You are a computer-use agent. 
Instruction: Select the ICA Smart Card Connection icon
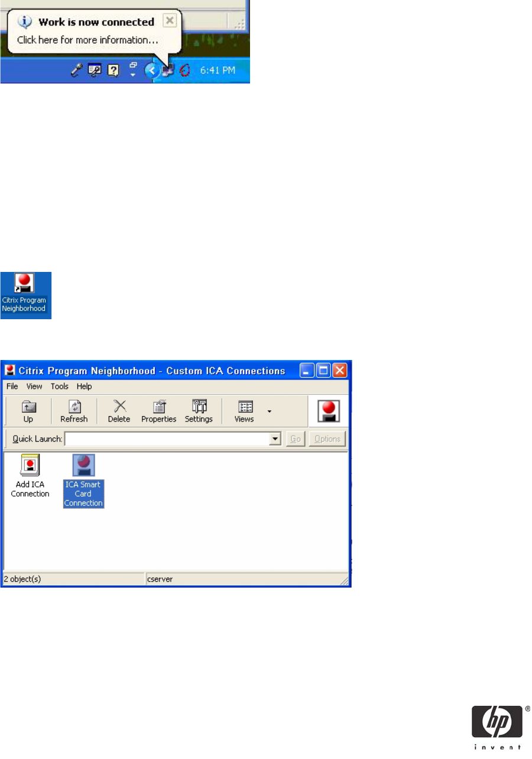(x=83, y=481)
